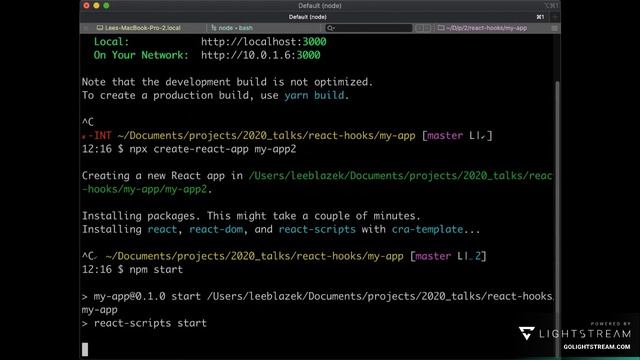Viewport: 640px width, 360px height.
Task: Click the window title 'Default (node)'
Action: pyautogui.click(x=320, y=6)
